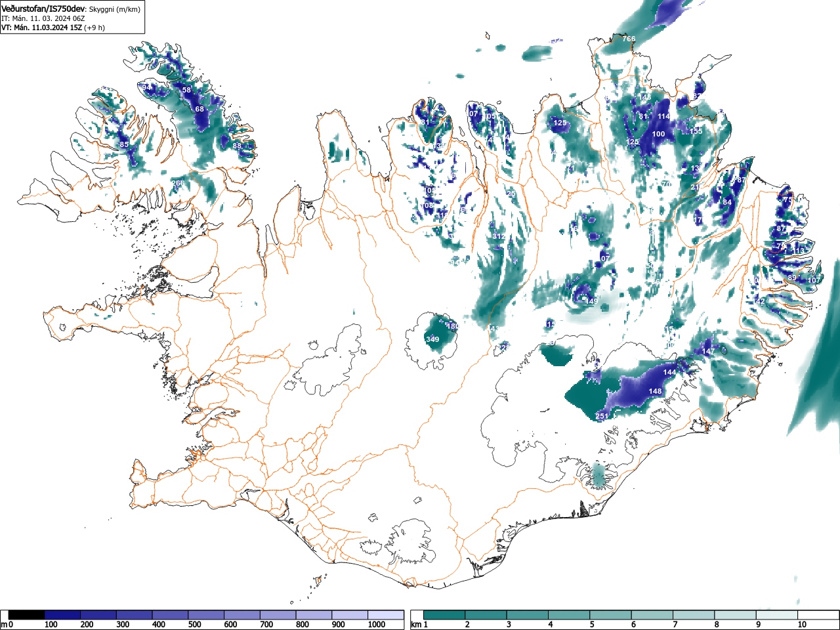Click the black 0–100 m legend swatch

pyautogui.click(x=27, y=615)
